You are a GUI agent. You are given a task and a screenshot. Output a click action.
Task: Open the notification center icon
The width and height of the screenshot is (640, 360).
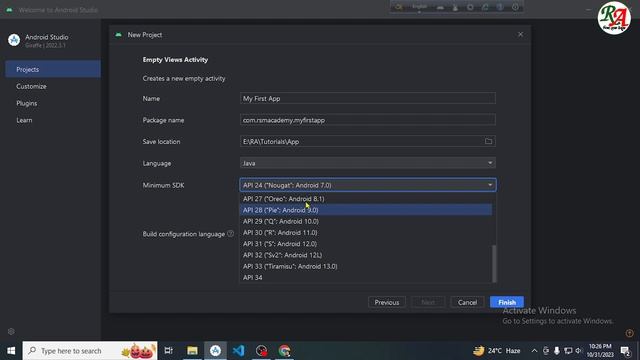625,351
